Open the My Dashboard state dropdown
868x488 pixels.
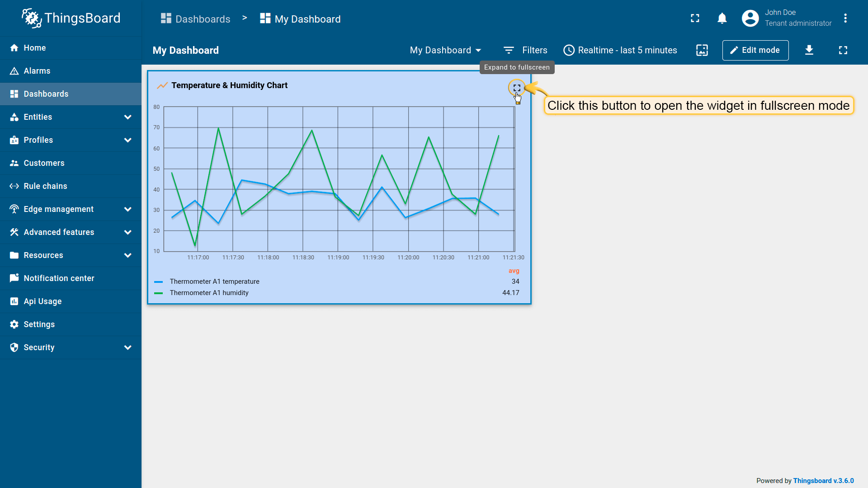pyautogui.click(x=445, y=50)
